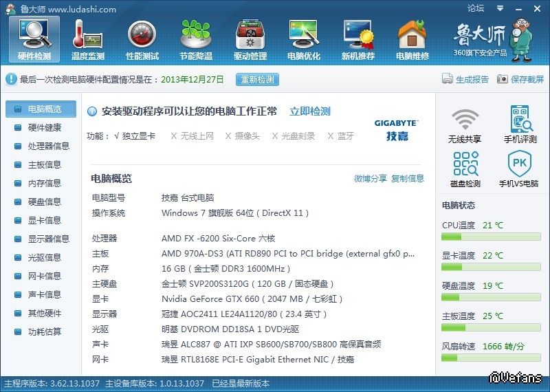
Task: Select the 新机推荐 new PC recommendation icon
Action: click(x=357, y=39)
